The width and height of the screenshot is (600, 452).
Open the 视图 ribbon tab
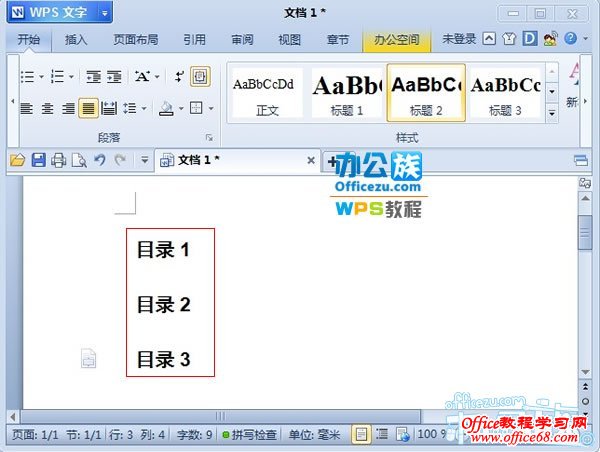(x=289, y=39)
